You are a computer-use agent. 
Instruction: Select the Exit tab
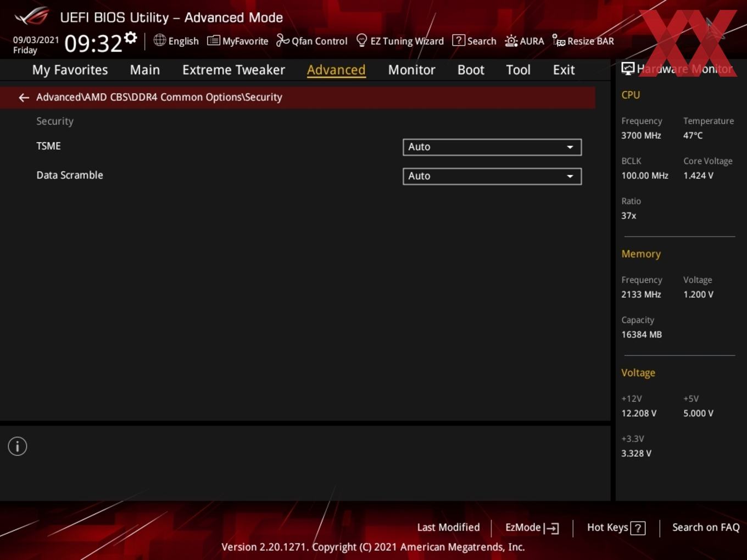pyautogui.click(x=564, y=70)
